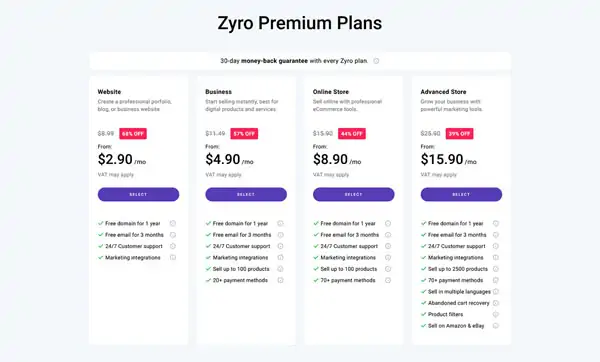This screenshot has height=362, width=600.
Task: Open info icon for Online Store 70+ payment methods
Action: tap(388, 280)
